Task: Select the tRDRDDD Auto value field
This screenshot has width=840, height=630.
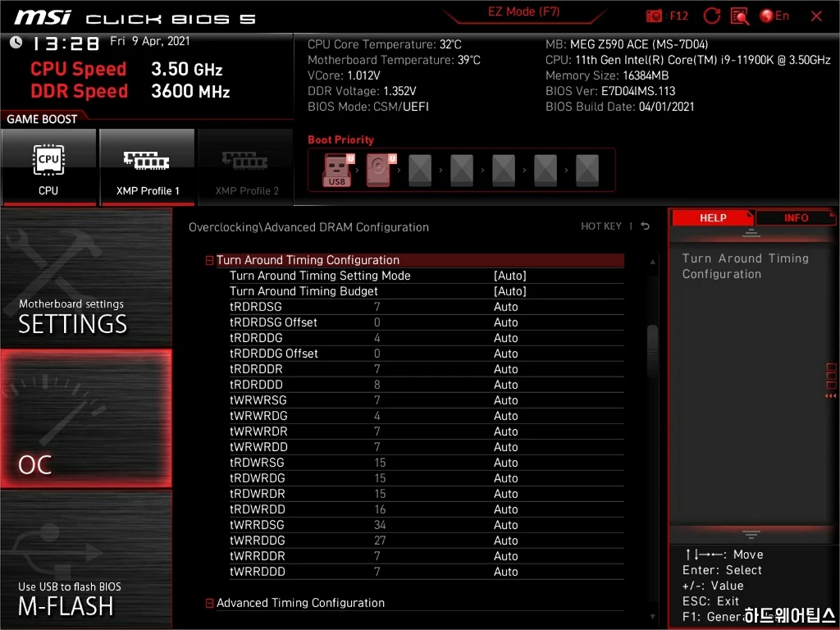Action: click(505, 385)
